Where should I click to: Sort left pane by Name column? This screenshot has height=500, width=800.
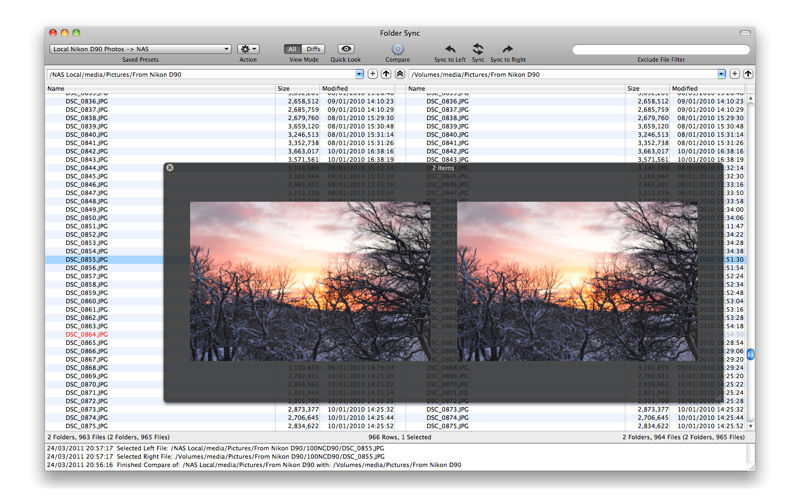click(x=160, y=89)
